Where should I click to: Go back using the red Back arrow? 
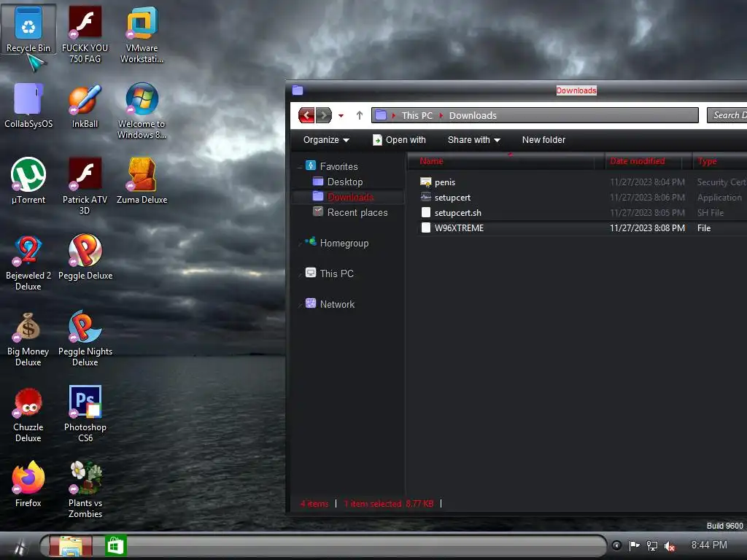pos(306,115)
